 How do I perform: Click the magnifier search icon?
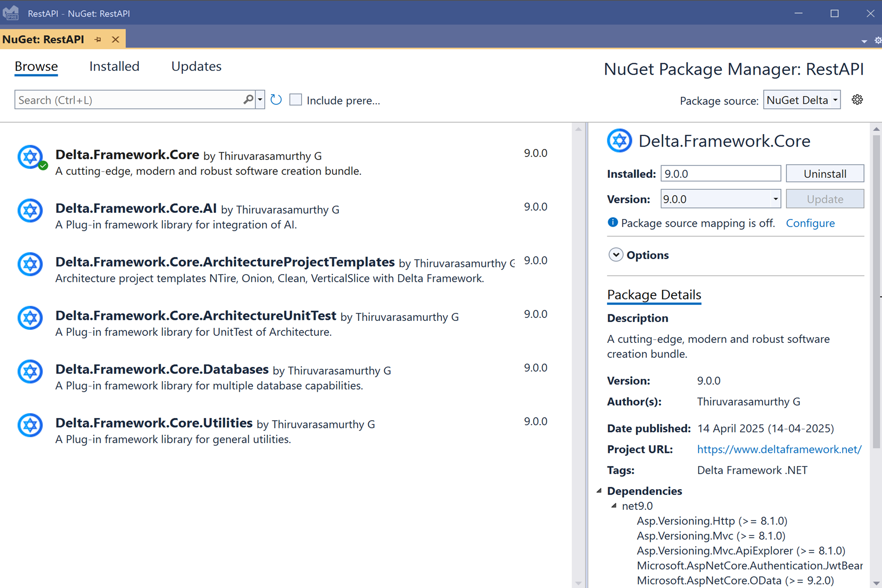[248, 100]
